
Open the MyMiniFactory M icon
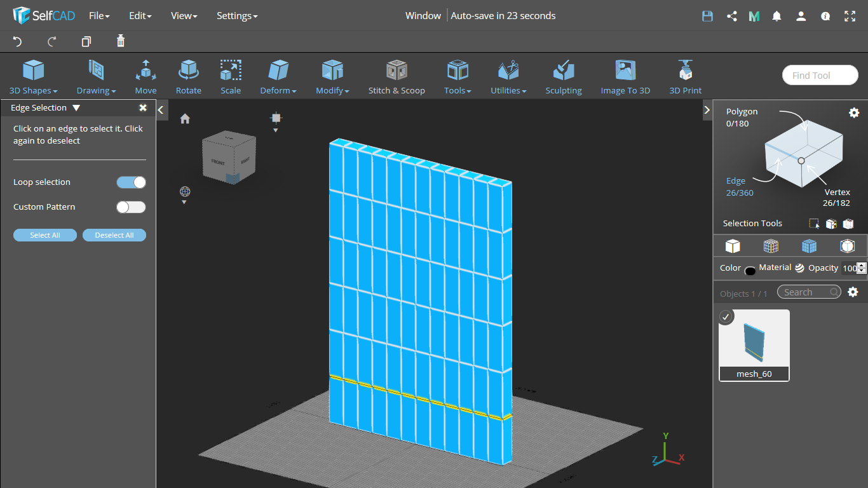click(754, 17)
